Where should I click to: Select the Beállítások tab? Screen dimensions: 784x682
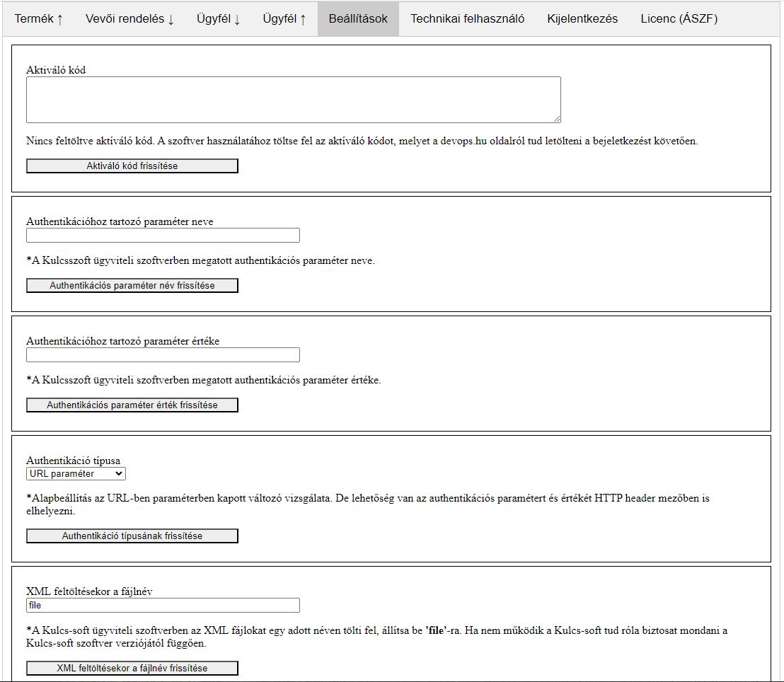[x=358, y=19]
